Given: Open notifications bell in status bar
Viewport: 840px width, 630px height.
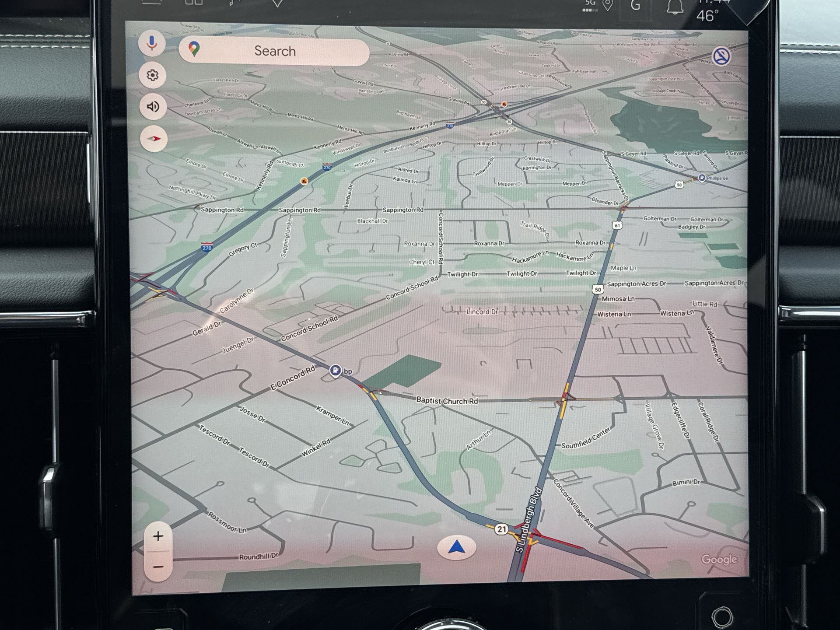Looking at the screenshot, I should pyautogui.click(x=675, y=7).
